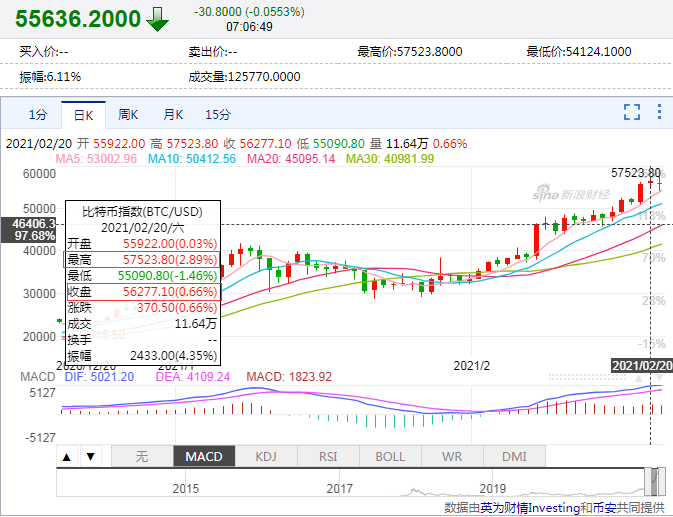This screenshot has width=673, height=517.
Task: Click the down triangle indicator arrow
Action: click(88, 457)
